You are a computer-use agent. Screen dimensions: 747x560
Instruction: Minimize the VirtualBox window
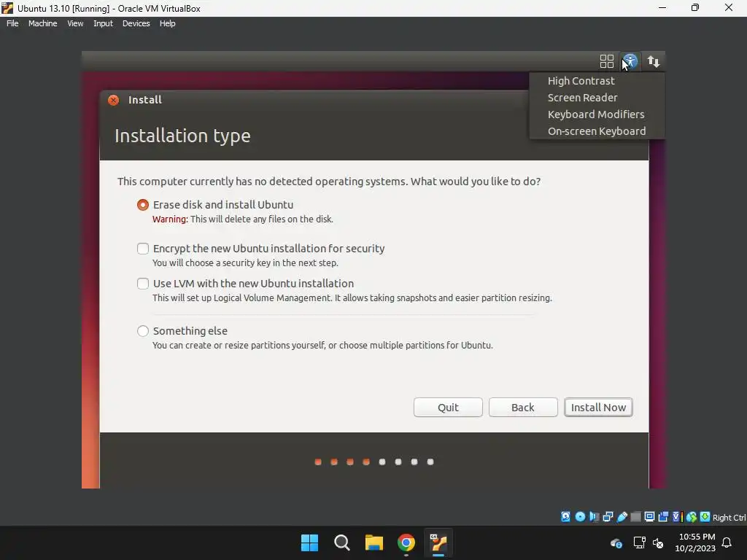662,8
